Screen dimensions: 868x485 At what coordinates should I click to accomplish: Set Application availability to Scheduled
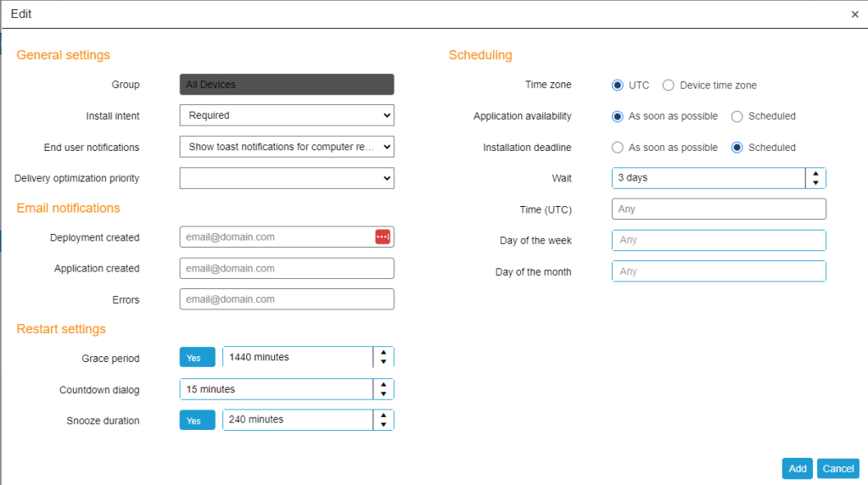(737, 116)
